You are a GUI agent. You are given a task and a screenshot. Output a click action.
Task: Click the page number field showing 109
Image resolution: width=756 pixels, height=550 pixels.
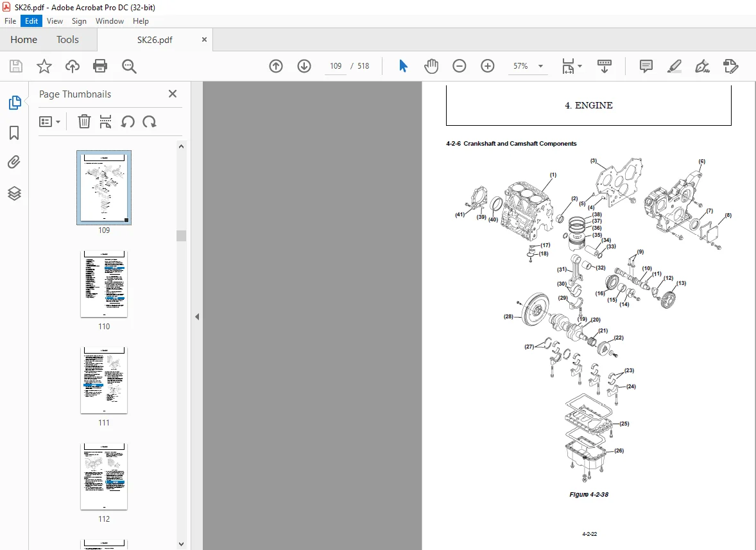point(336,66)
